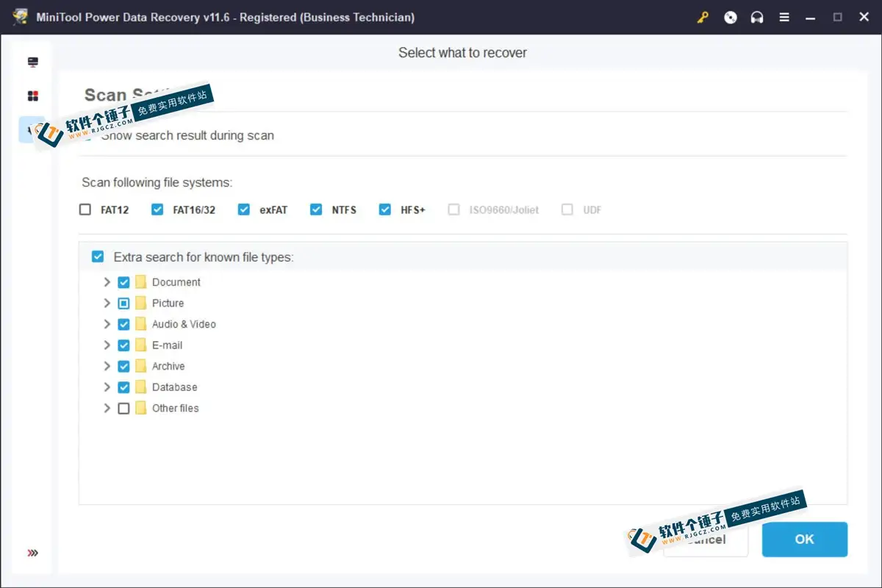Viewport: 882px width, 588px height.
Task: Open the hamburger application menu
Action: tap(784, 17)
